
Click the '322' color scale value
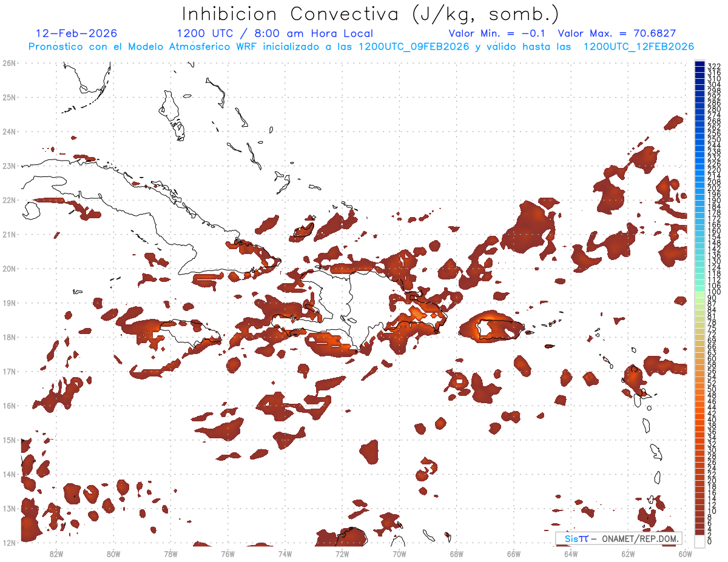click(714, 66)
